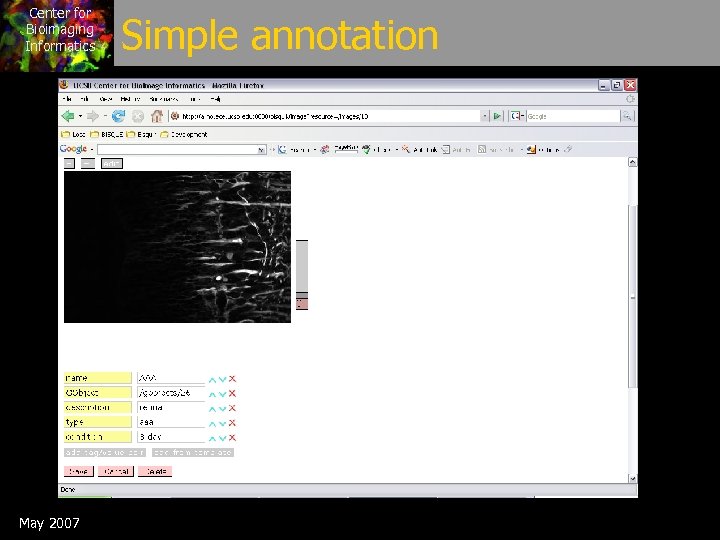
Task: Move the condition tag row up
Action: pyautogui.click(x=212, y=439)
